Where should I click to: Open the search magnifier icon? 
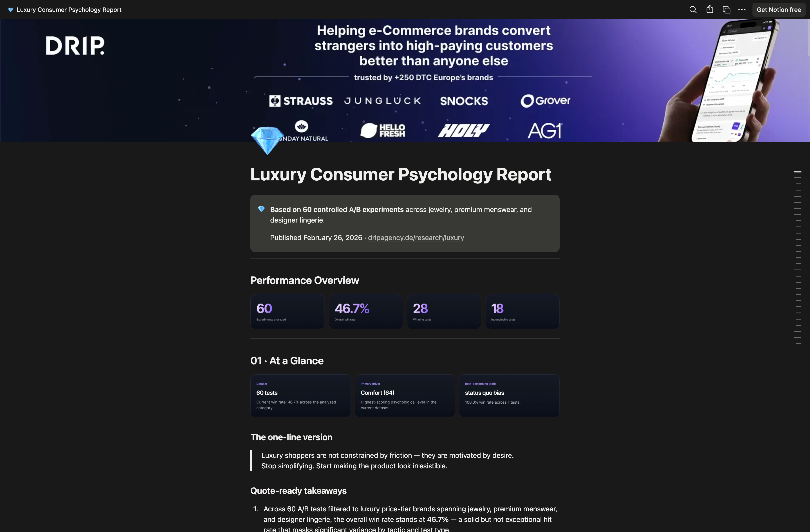693,9
